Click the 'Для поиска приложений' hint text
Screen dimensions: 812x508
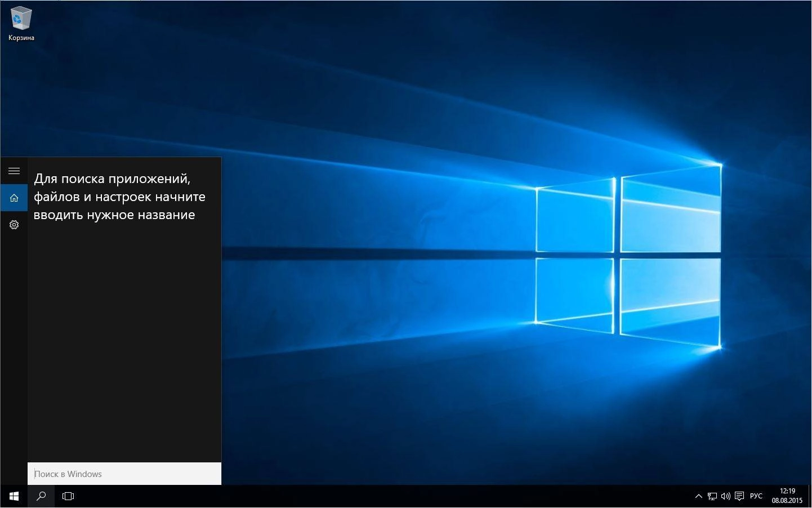tap(119, 197)
